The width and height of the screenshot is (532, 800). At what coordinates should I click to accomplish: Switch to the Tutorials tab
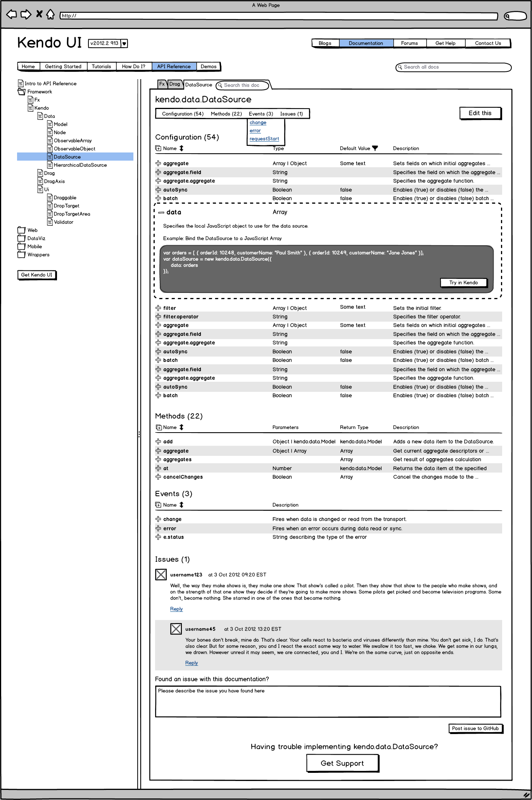tap(102, 66)
